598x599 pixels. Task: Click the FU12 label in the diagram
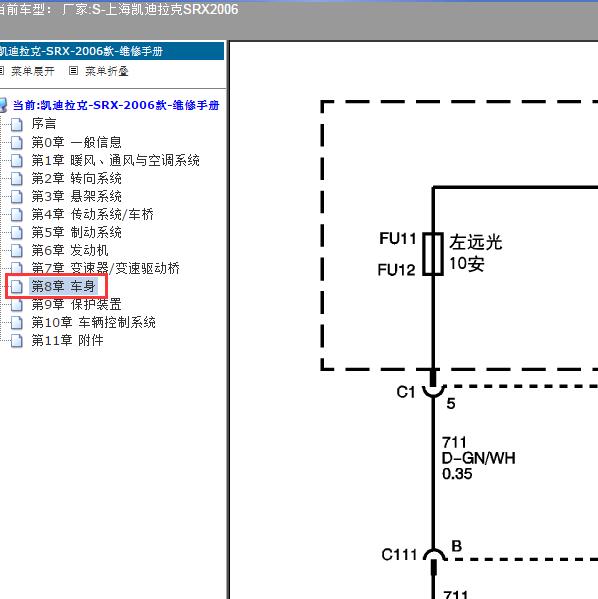(x=396, y=270)
